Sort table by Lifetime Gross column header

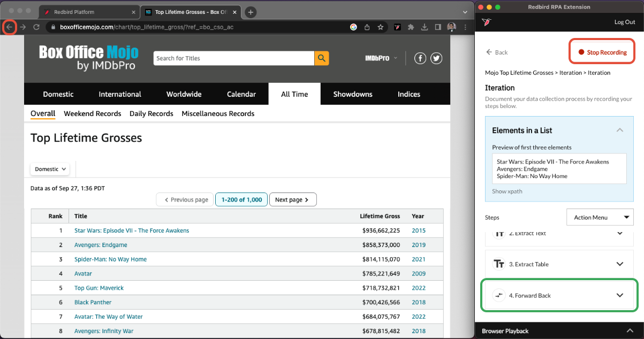[380, 216]
